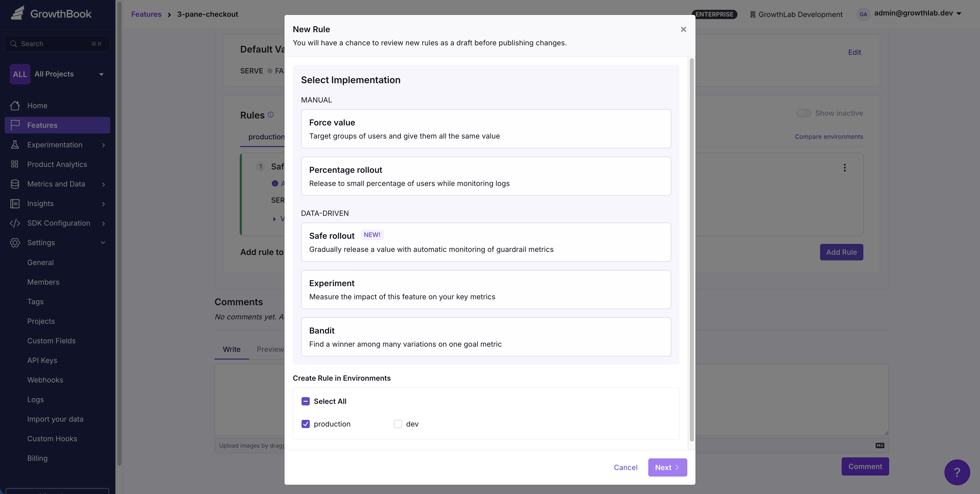Enable the dev environment checkbox
The height and width of the screenshot is (494, 980).
398,424
